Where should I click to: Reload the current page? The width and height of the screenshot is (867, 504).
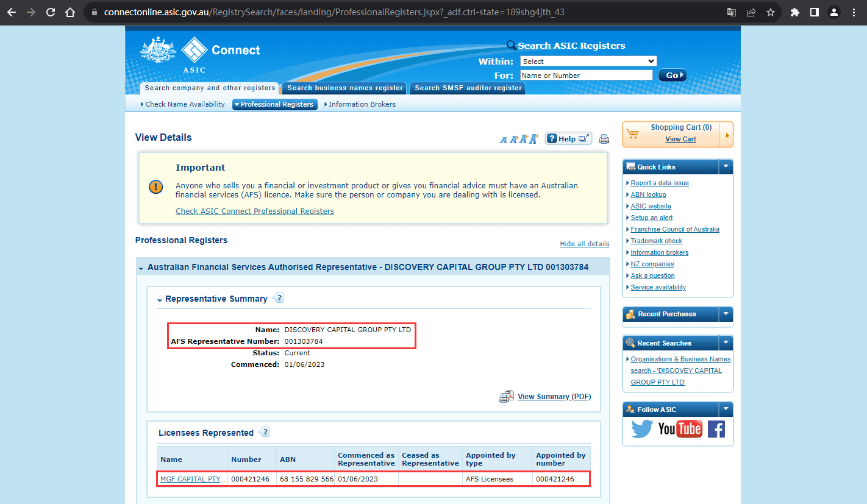tap(51, 12)
